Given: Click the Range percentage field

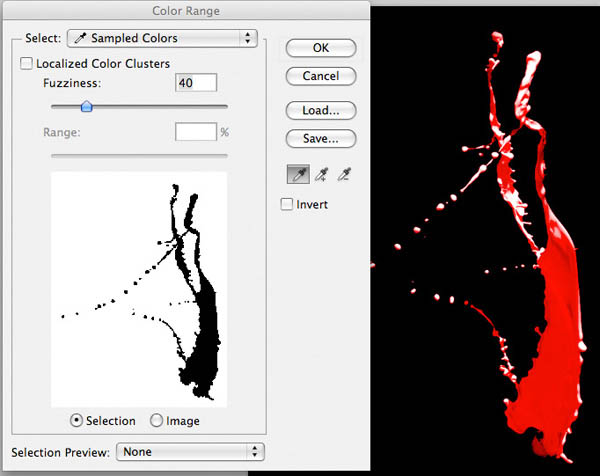Looking at the screenshot, I should 196,132.
